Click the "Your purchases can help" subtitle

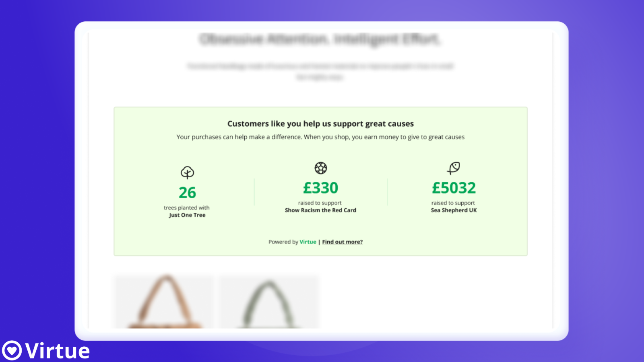pos(320,137)
